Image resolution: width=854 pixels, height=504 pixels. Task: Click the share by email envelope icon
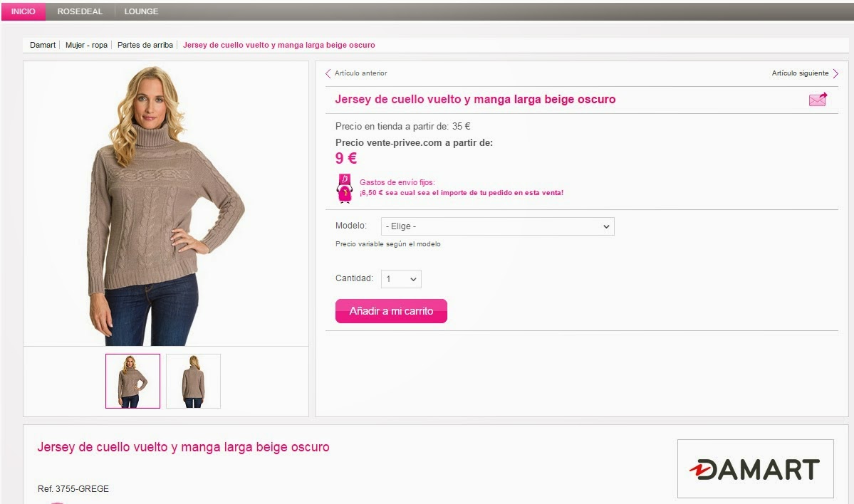pos(818,99)
